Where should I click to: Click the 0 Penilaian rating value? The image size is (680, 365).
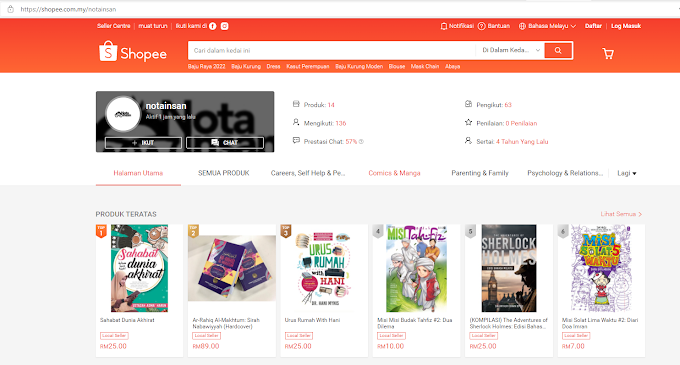click(x=521, y=123)
